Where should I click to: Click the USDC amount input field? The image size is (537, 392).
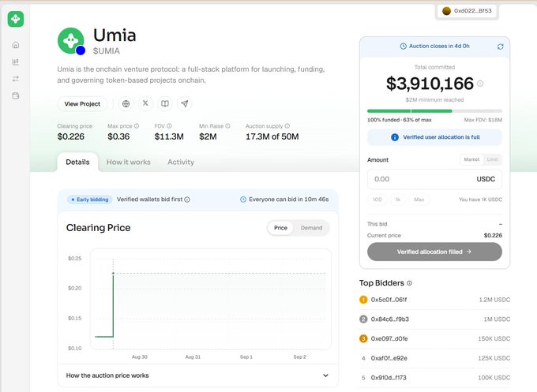pos(434,179)
